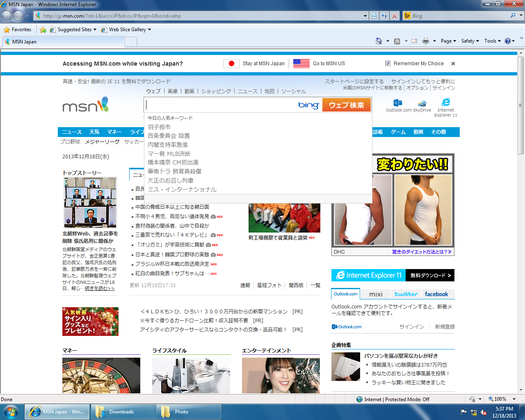Click the Bing search magnifier icon

point(513,16)
